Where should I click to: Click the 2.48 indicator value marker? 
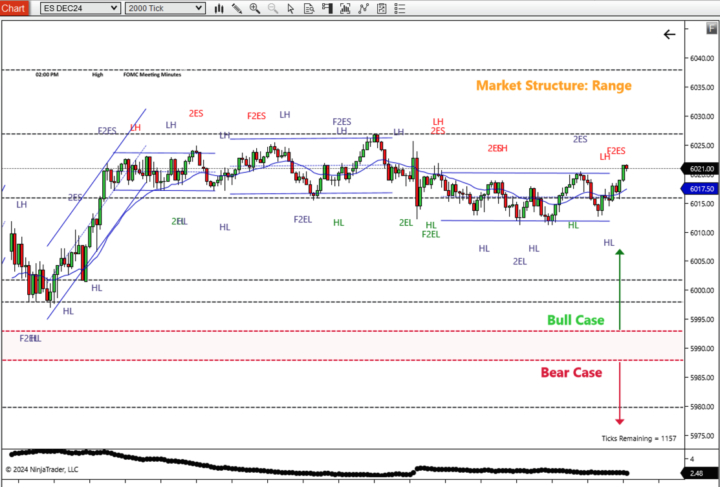pos(698,473)
